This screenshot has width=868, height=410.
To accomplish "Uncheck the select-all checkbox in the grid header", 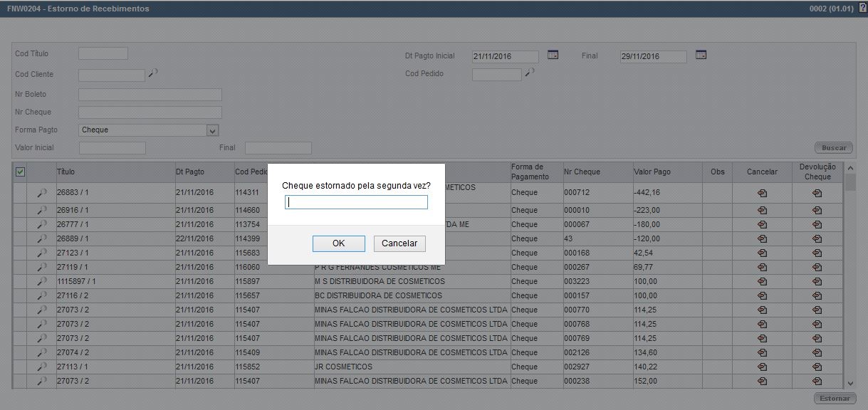I will 20,172.
